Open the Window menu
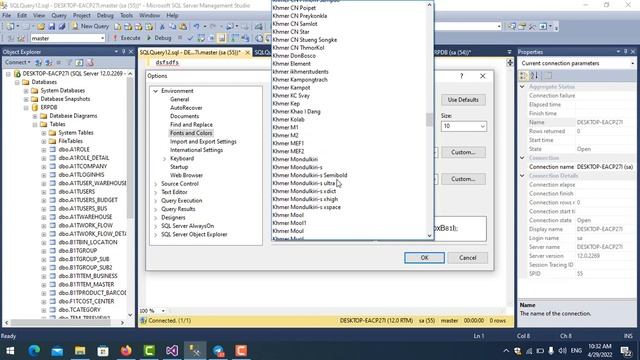Screen dimensions: 640x360 click(x=149, y=15)
